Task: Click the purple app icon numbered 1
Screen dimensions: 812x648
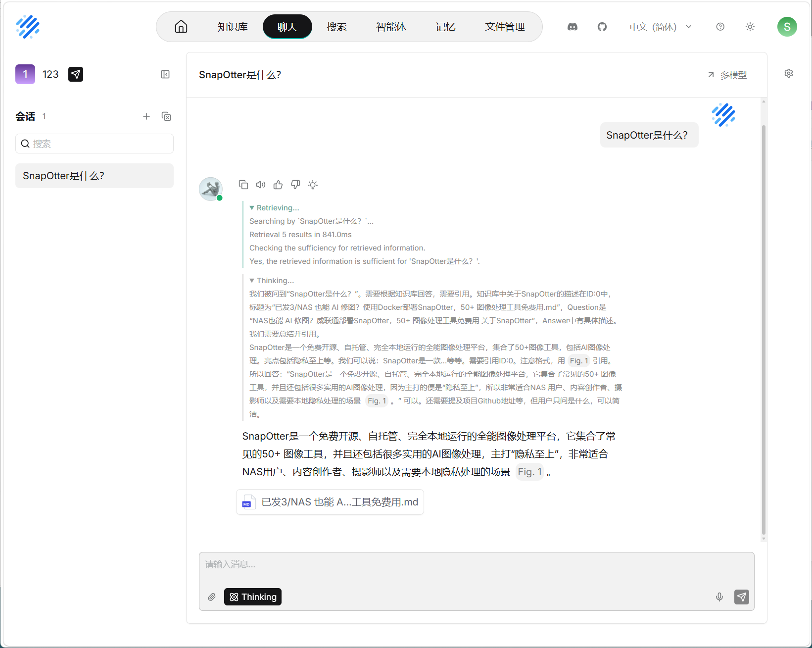Action: pos(25,74)
